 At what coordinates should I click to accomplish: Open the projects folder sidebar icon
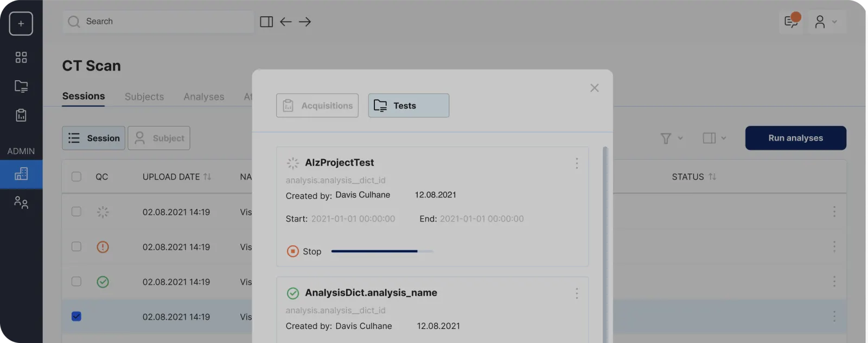pos(21,86)
